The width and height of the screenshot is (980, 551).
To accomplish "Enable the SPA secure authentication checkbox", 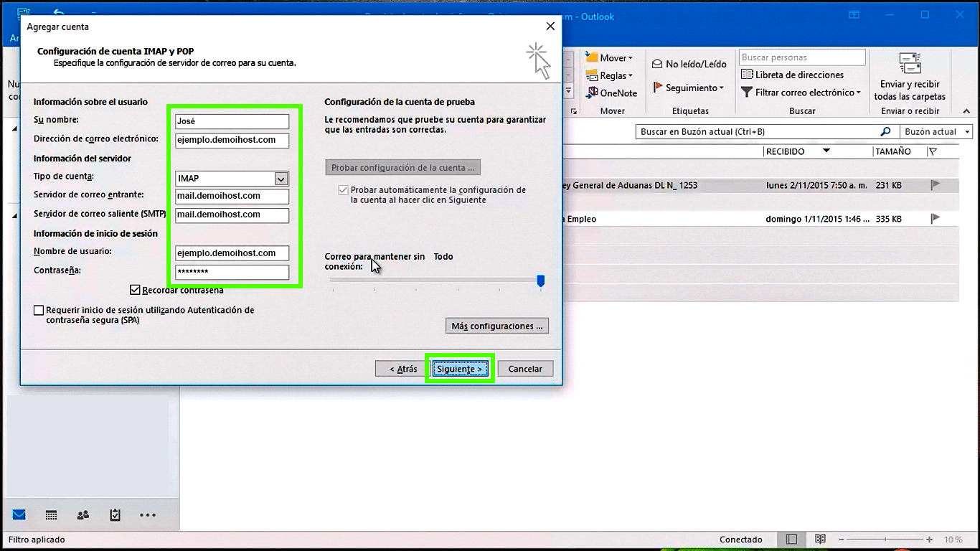I will click(39, 311).
